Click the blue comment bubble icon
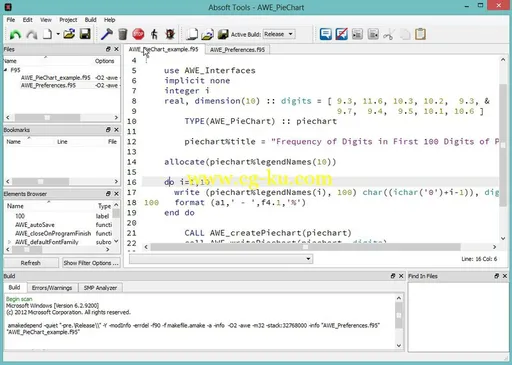This screenshot has height=365, width=512. click(x=326, y=34)
